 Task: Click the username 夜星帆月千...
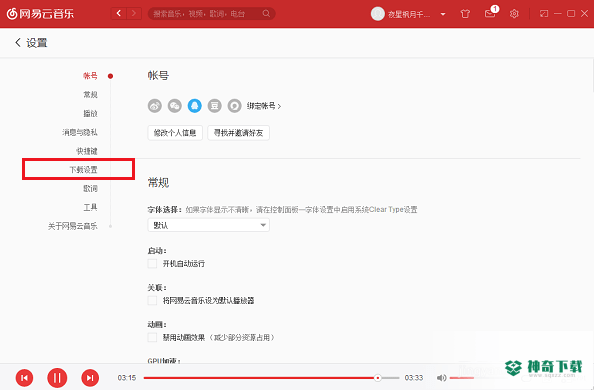[x=409, y=14]
